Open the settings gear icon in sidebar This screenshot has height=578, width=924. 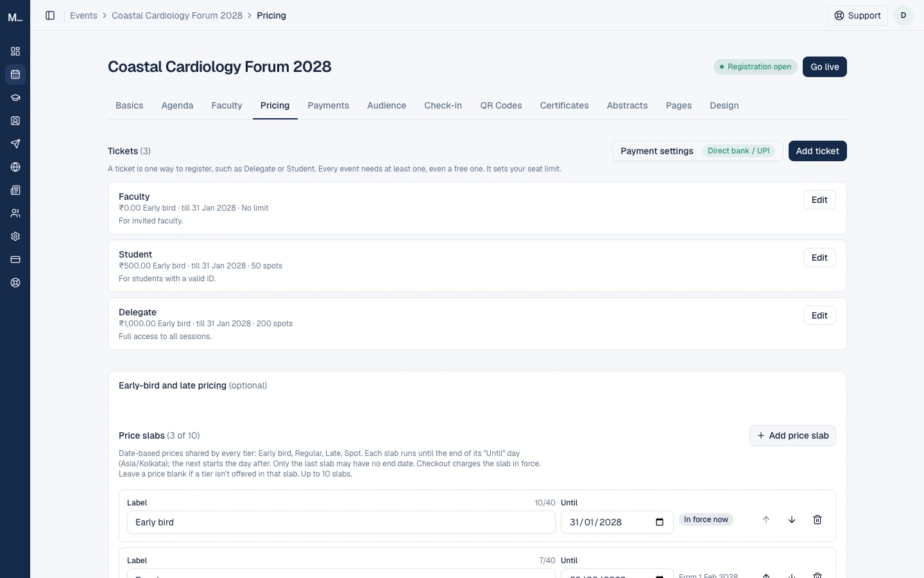pos(15,236)
